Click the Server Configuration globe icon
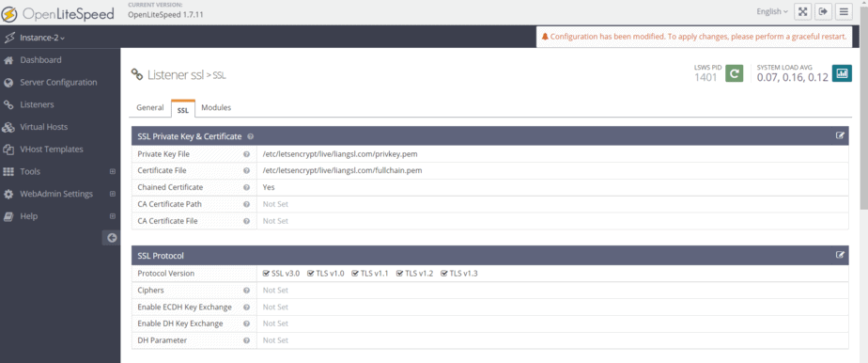The image size is (868, 363). [8, 83]
